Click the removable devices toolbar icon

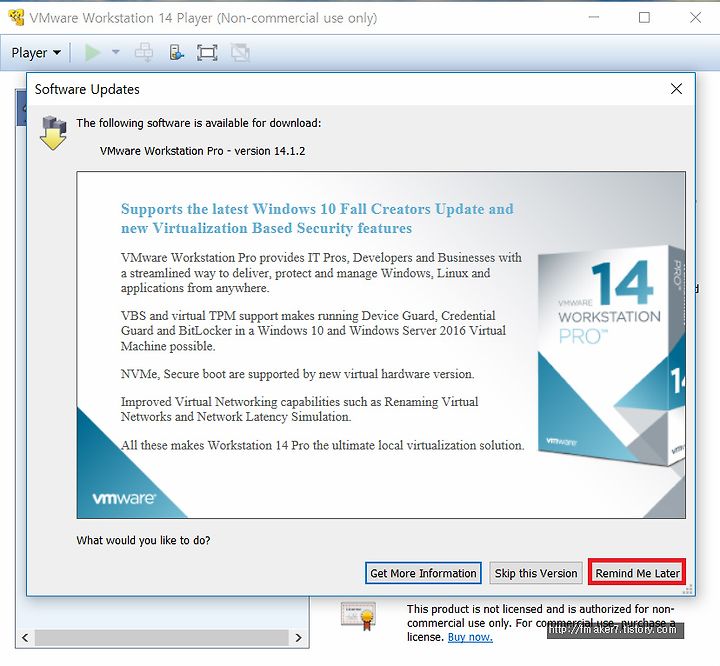point(176,52)
